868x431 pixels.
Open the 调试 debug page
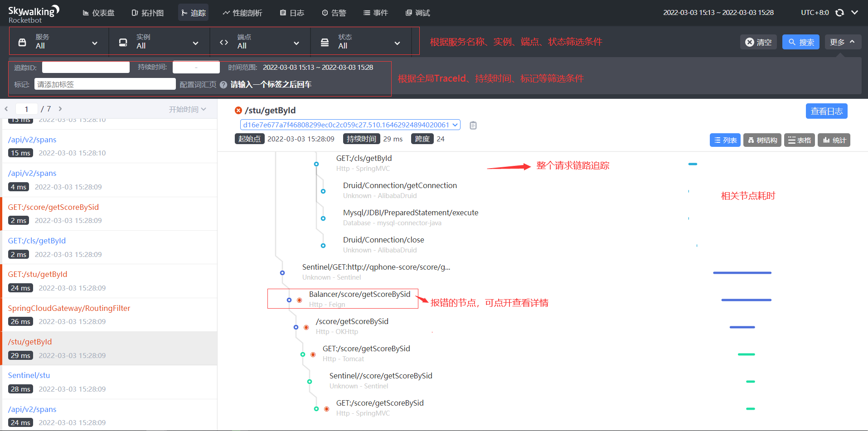(x=417, y=13)
